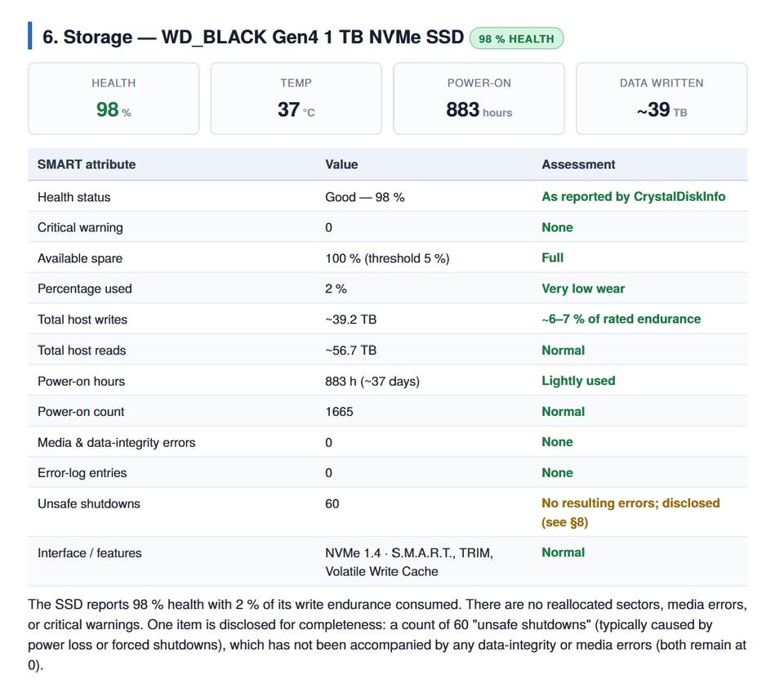Click the Total host reads value
Screen dimensions: 784x688
(350, 351)
